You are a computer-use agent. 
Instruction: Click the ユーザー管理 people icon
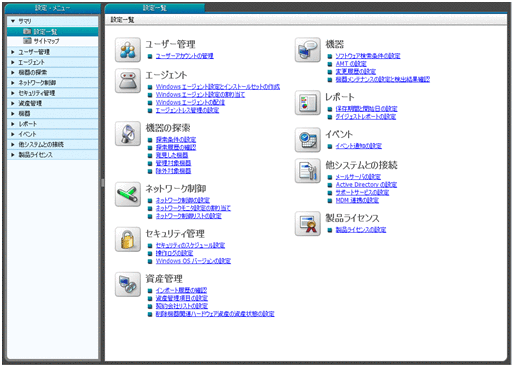point(128,50)
